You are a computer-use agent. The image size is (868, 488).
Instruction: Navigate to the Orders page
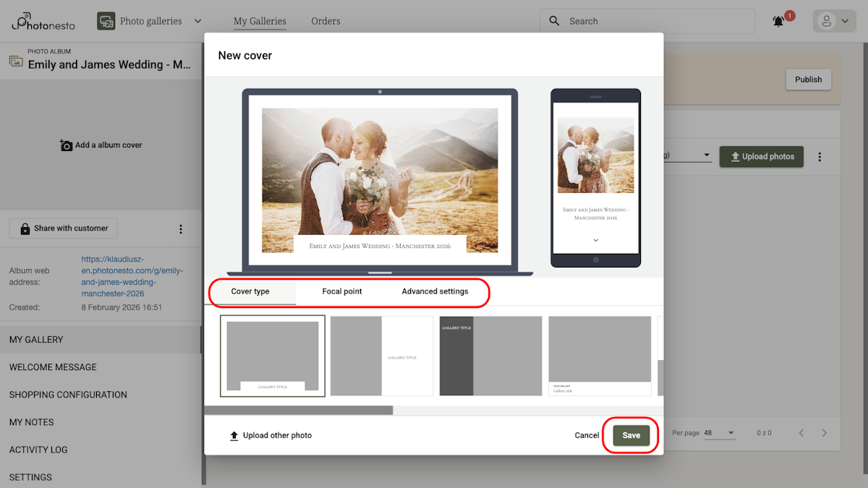(x=325, y=21)
